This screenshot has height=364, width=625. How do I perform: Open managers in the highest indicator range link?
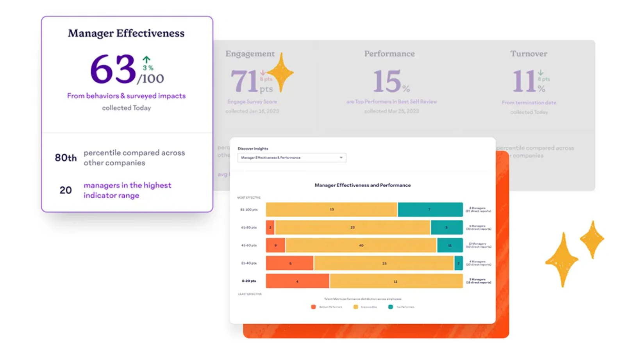pos(127,190)
